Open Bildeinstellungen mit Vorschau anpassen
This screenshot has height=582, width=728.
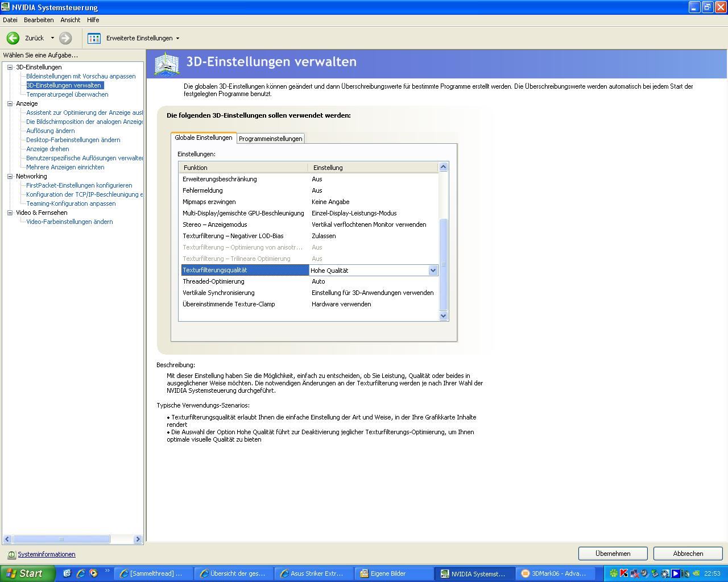[x=81, y=76]
